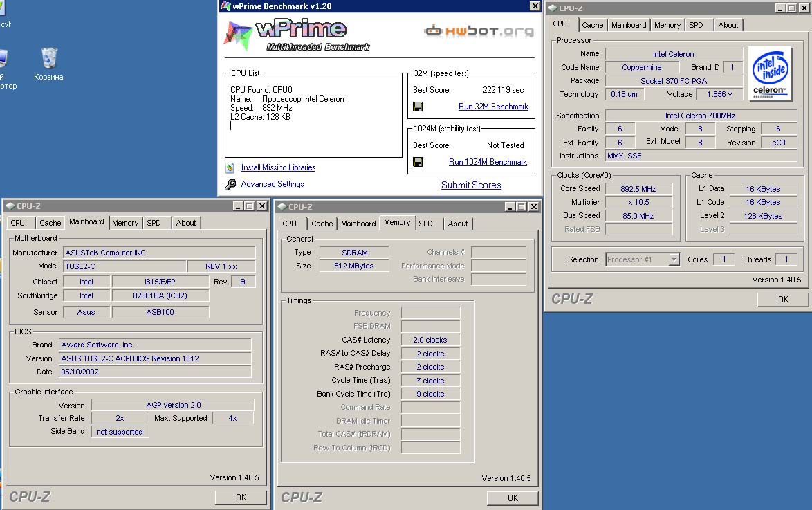Viewport: 812px width, 510px height.
Task: Click OK in the right CPU-Z window
Action: coord(783,299)
